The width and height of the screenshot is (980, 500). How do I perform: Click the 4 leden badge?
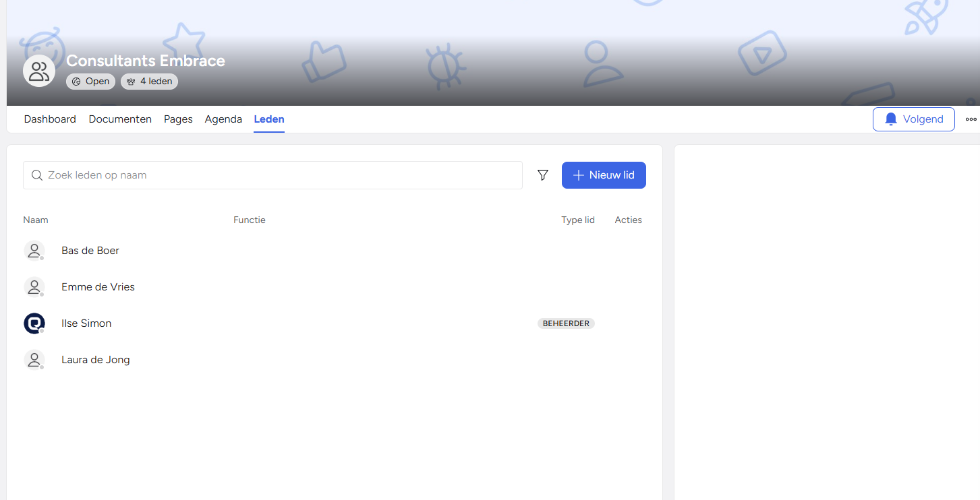(149, 82)
